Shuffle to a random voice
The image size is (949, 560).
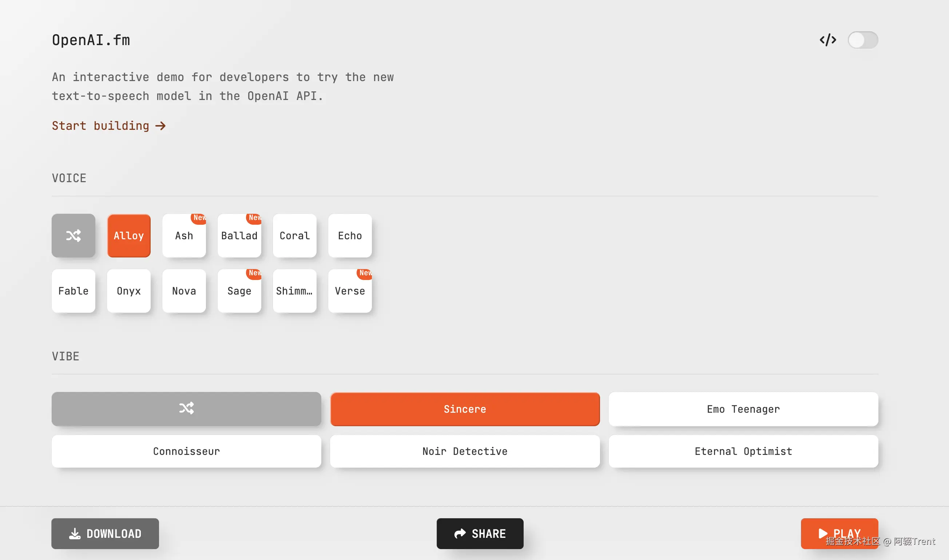click(x=73, y=236)
